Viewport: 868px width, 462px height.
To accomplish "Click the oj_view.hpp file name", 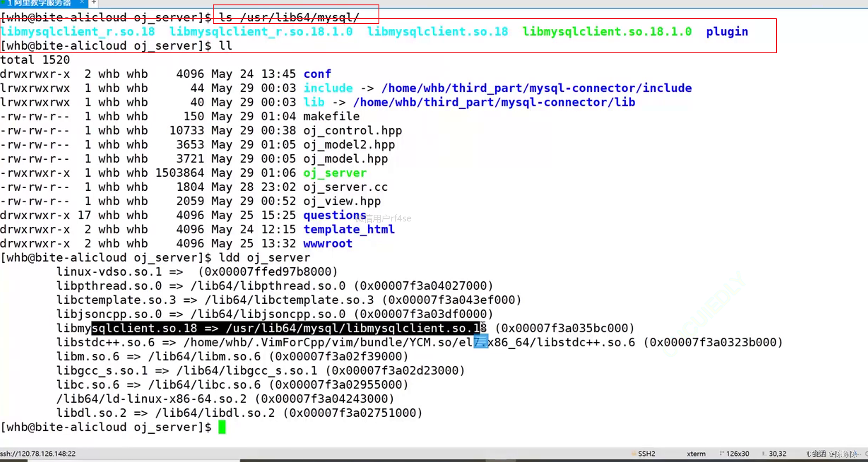I will [342, 201].
